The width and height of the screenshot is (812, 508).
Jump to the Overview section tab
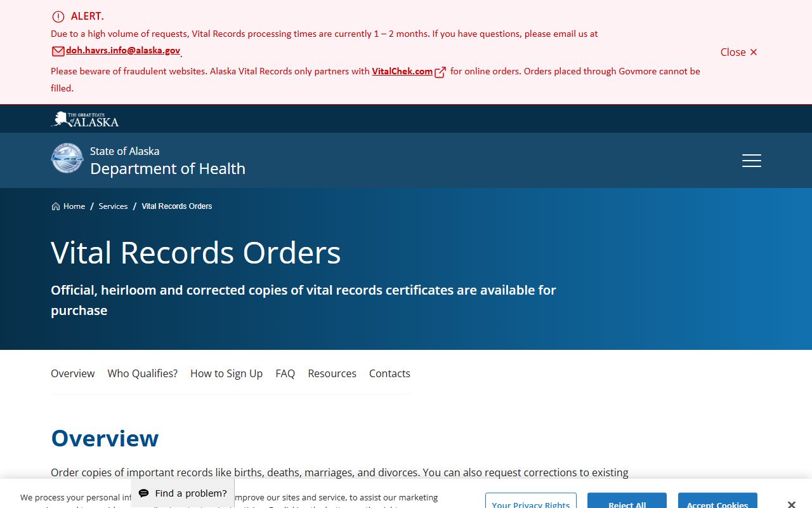tap(73, 373)
